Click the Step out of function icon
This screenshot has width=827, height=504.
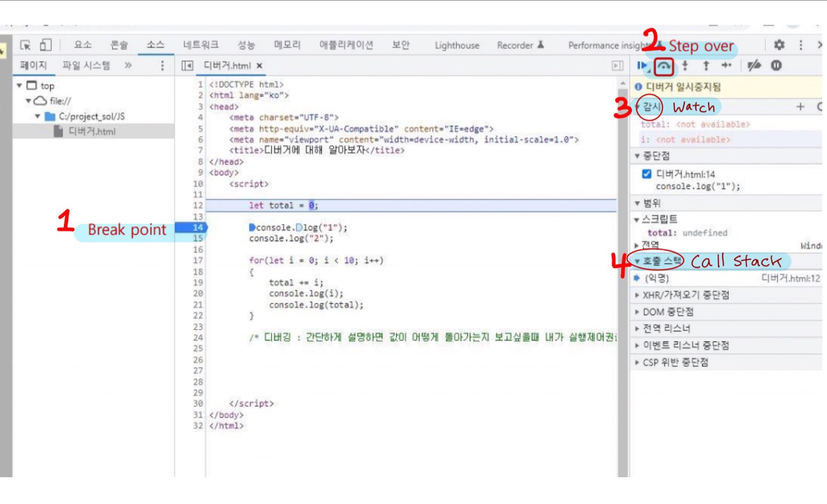[706, 66]
